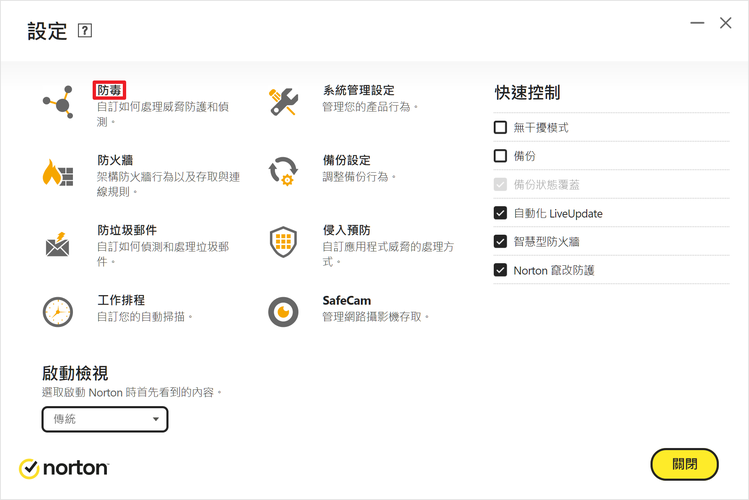
Task: Click the AntiSpam envelope icon
Action: click(58, 244)
